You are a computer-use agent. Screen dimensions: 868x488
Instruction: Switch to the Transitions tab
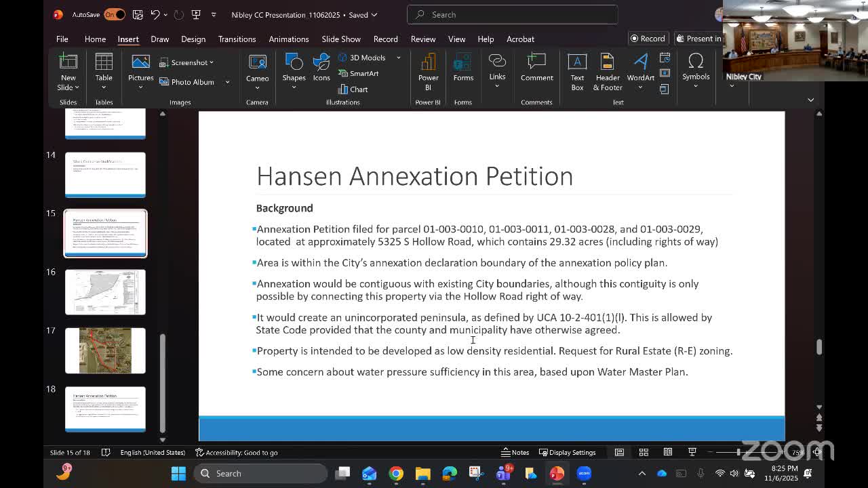point(237,39)
